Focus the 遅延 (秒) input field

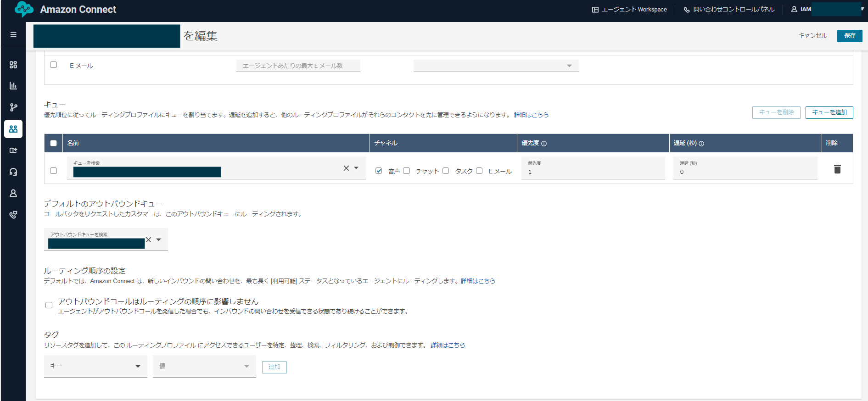point(745,168)
